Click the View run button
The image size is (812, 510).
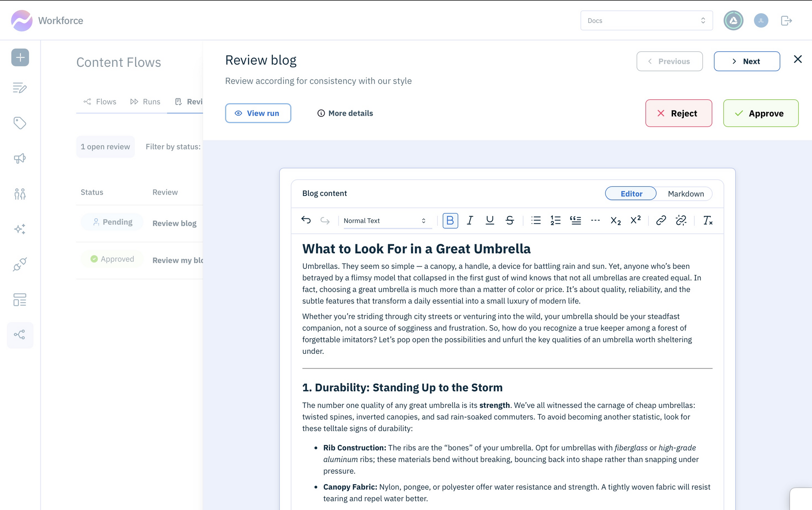[x=258, y=113]
